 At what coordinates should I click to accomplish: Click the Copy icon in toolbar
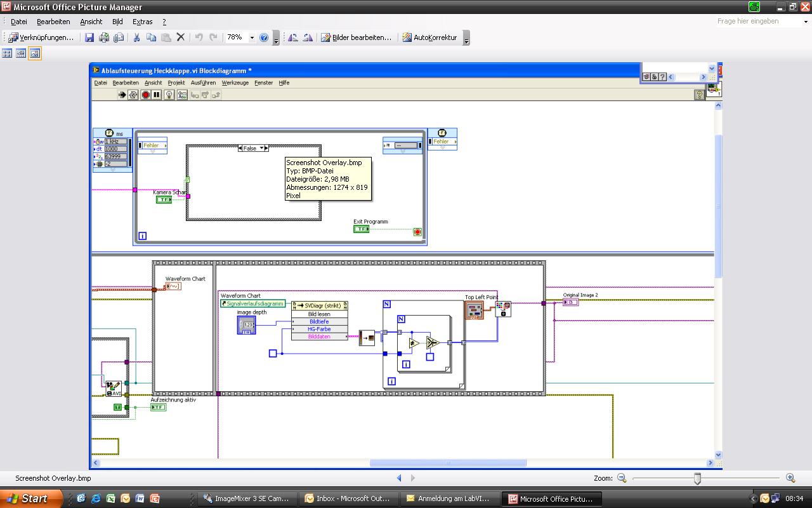(x=151, y=37)
